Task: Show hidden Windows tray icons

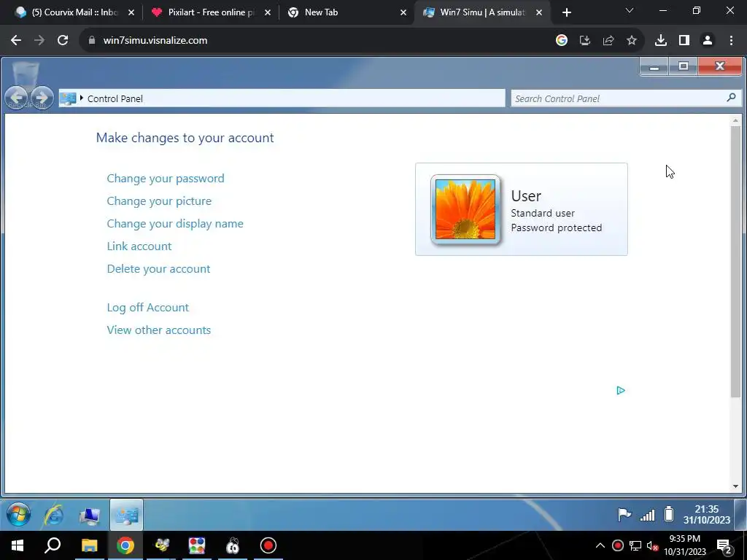Action: (600, 545)
